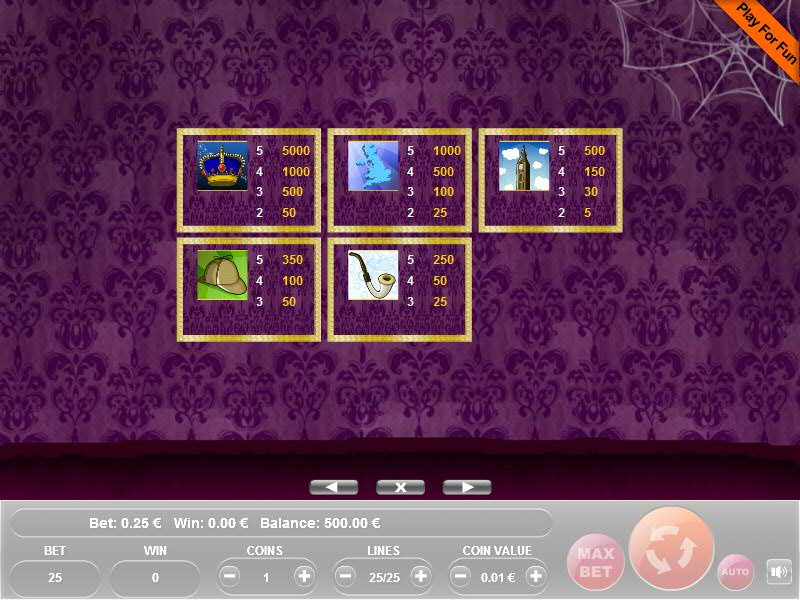Enable AUTO spin mode
This screenshot has height=600, width=800.
coord(735,572)
